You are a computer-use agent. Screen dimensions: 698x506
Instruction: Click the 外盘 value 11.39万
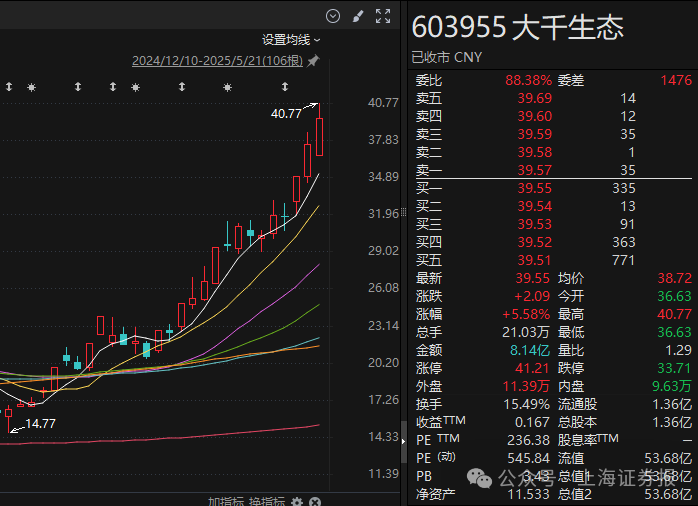pyautogui.click(x=526, y=386)
